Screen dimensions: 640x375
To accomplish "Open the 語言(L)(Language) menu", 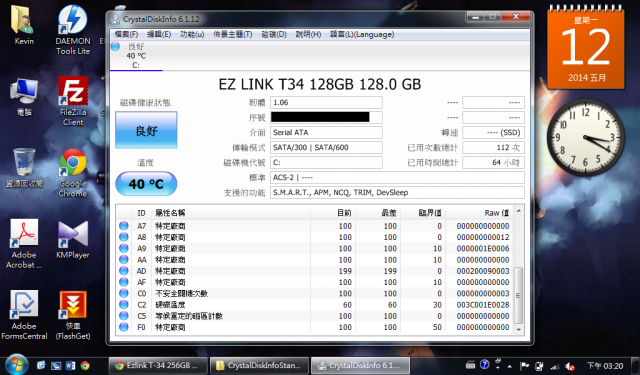I will pyautogui.click(x=362, y=35).
